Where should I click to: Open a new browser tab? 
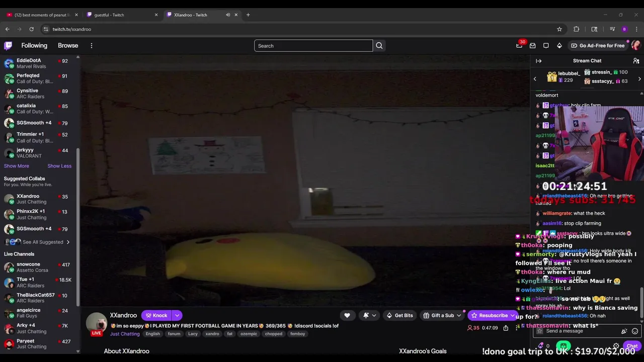point(248,15)
